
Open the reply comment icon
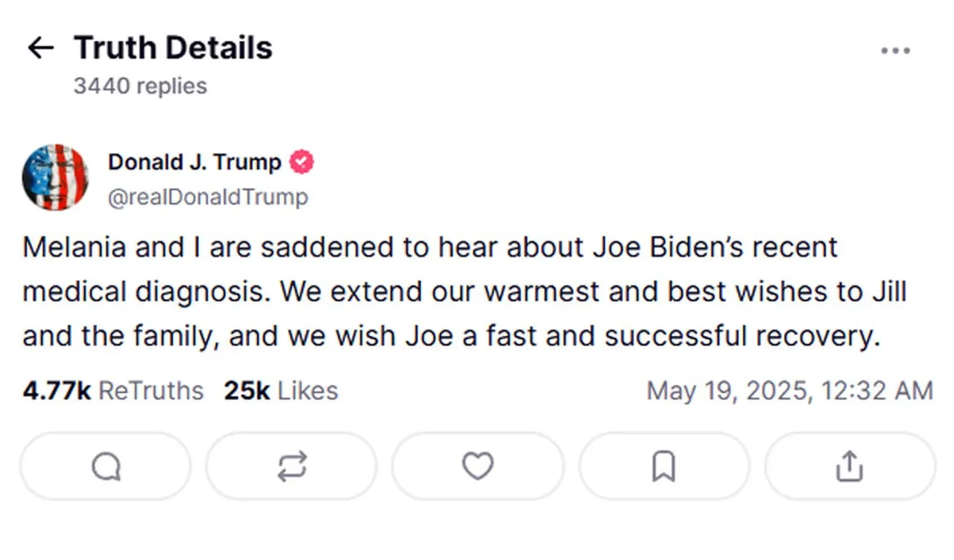105,466
